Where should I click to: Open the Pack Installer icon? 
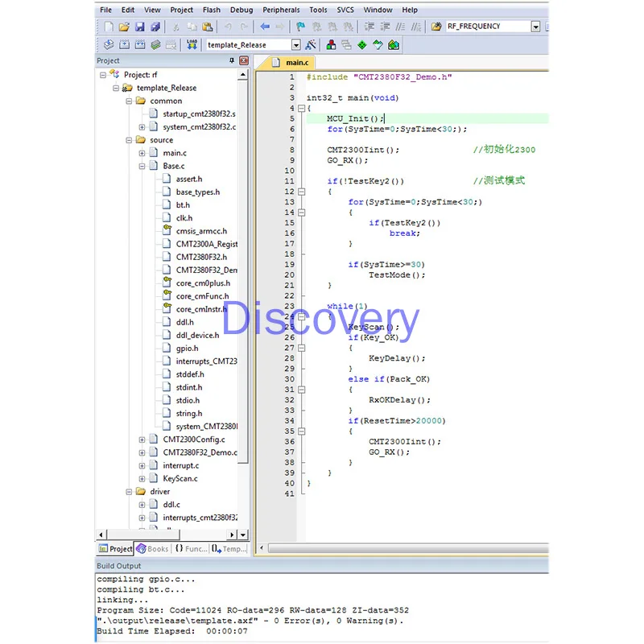point(394,45)
